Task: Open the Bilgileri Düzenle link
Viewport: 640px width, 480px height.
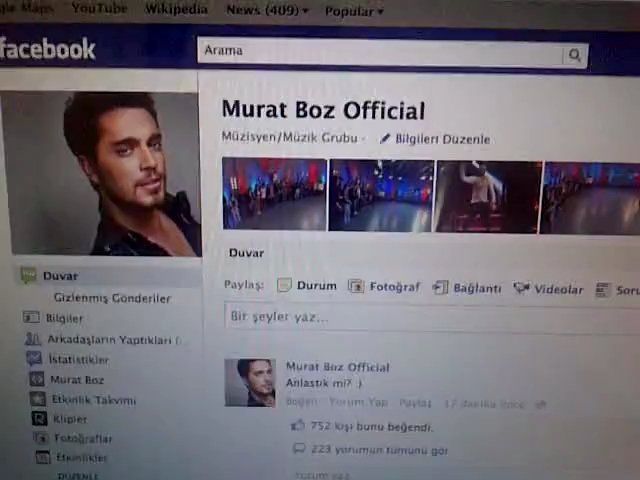Action: pyautogui.click(x=442, y=139)
